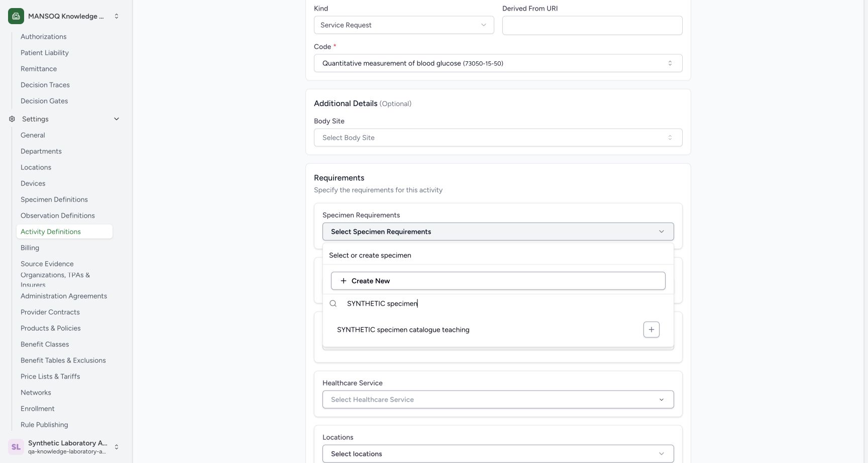Open the Kind Service Request dropdown
Screen dimensions: 868x463
404,25
